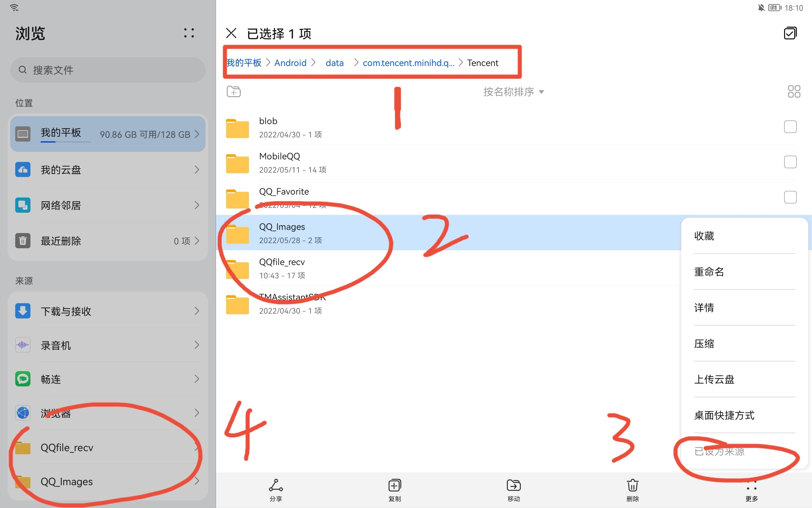The image size is (812, 508).
Task: Choose Compress (压缩) from context menu
Action: [744, 343]
